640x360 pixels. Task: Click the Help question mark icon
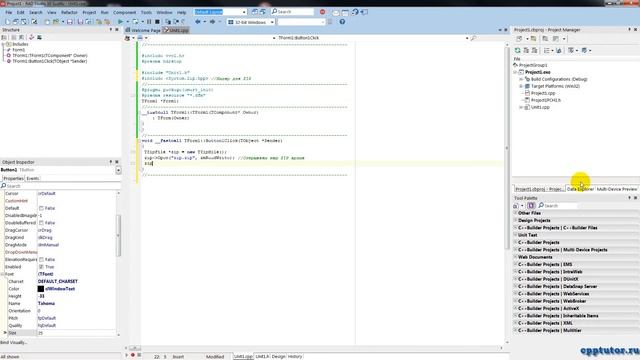click(x=342, y=22)
